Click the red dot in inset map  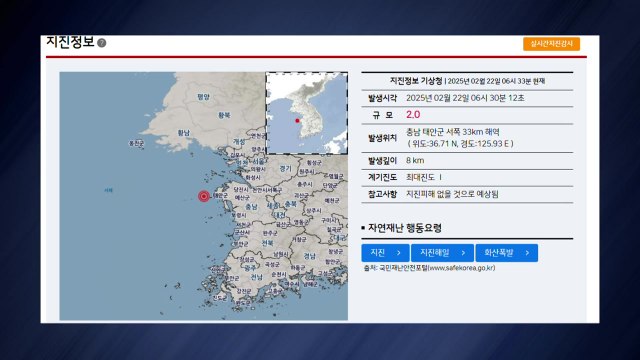click(298, 121)
